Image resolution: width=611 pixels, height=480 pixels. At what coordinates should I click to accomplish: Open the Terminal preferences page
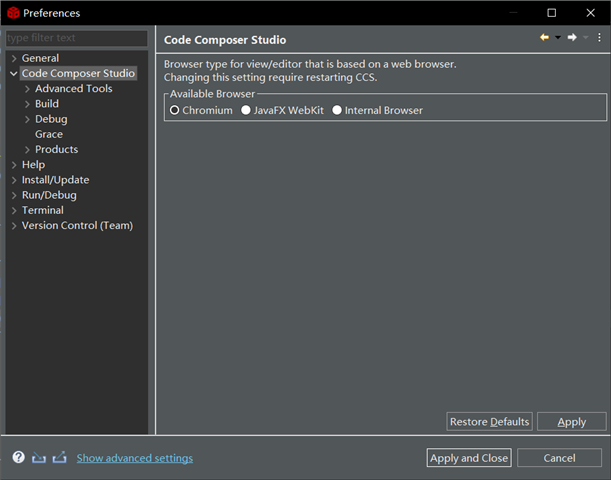[x=42, y=210]
